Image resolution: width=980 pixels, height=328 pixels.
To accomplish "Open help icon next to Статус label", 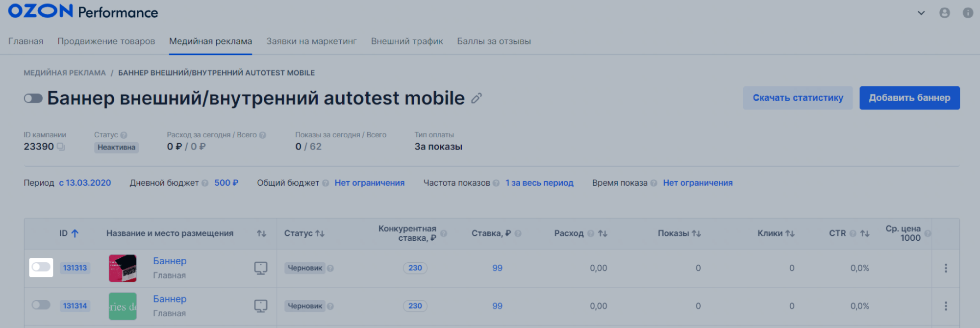I will click(x=124, y=135).
